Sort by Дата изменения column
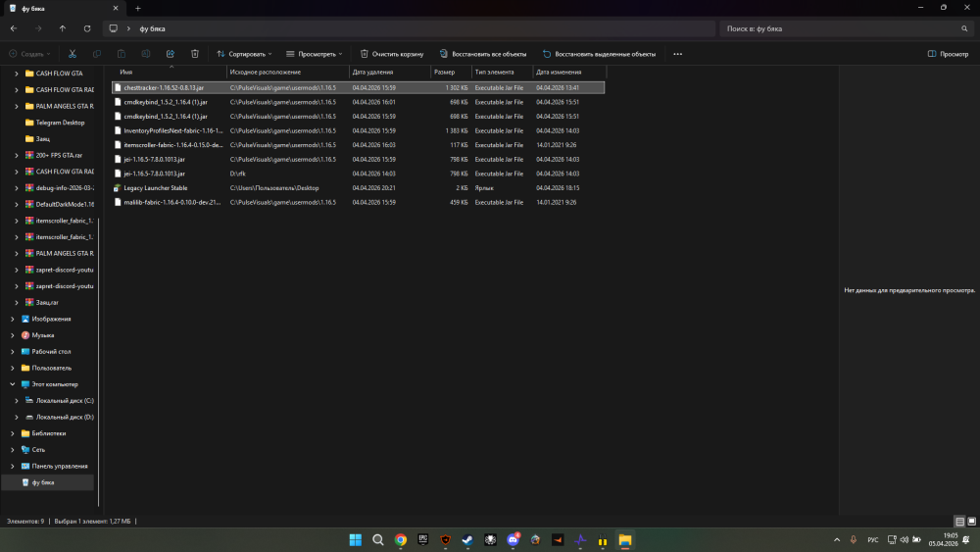 click(569, 72)
